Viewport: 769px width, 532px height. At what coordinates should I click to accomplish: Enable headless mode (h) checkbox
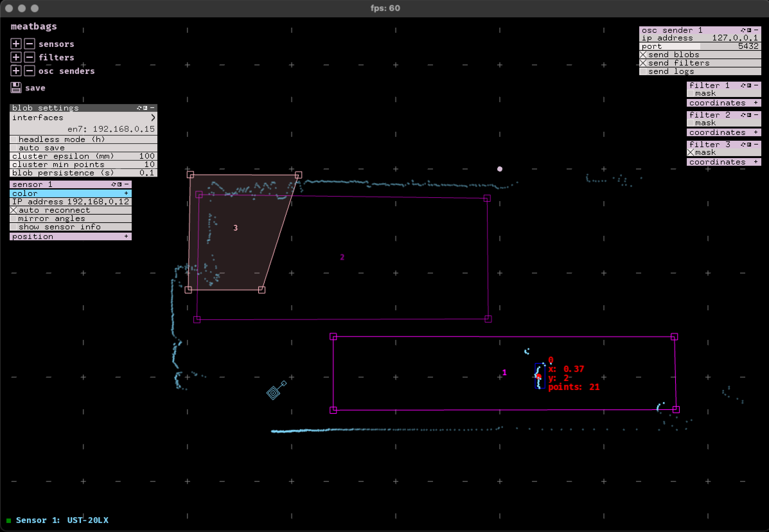[14, 139]
